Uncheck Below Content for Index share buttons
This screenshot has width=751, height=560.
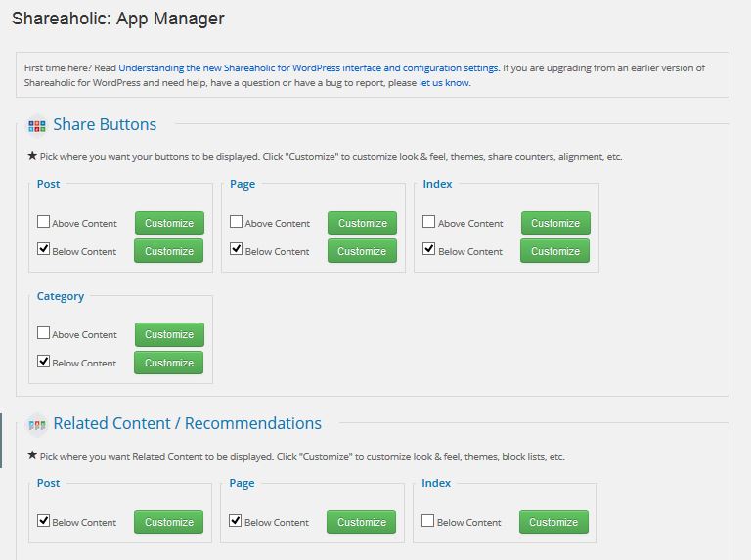[x=428, y=249]
